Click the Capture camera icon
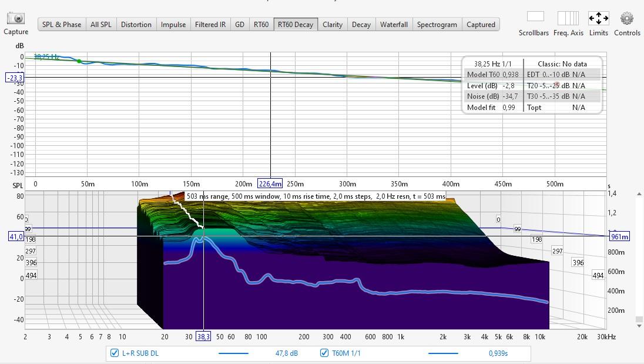 tap(16, 19)
